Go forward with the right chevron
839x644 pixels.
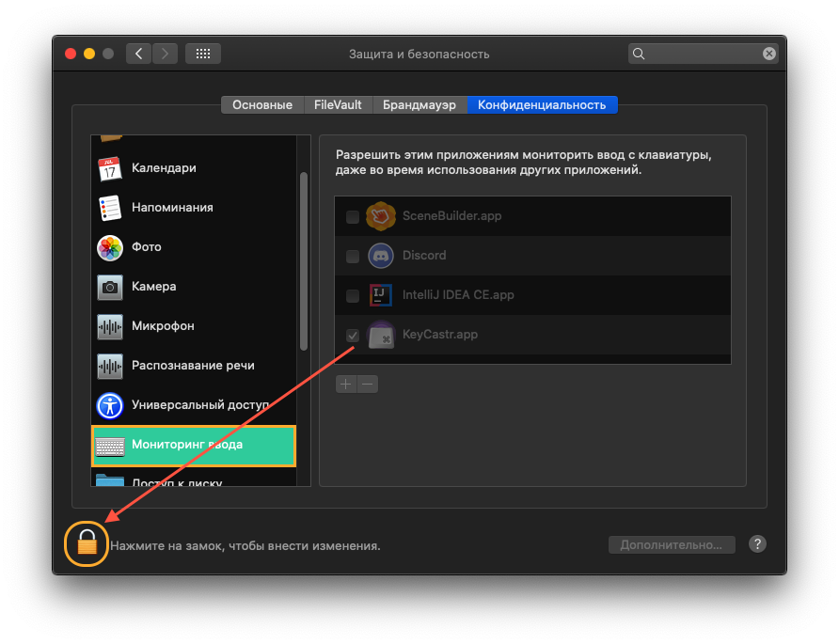pyautogui.click(x=165, y=54)
